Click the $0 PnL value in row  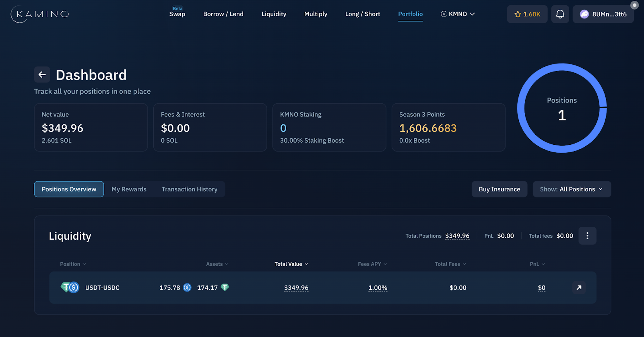tap(542, 288)
